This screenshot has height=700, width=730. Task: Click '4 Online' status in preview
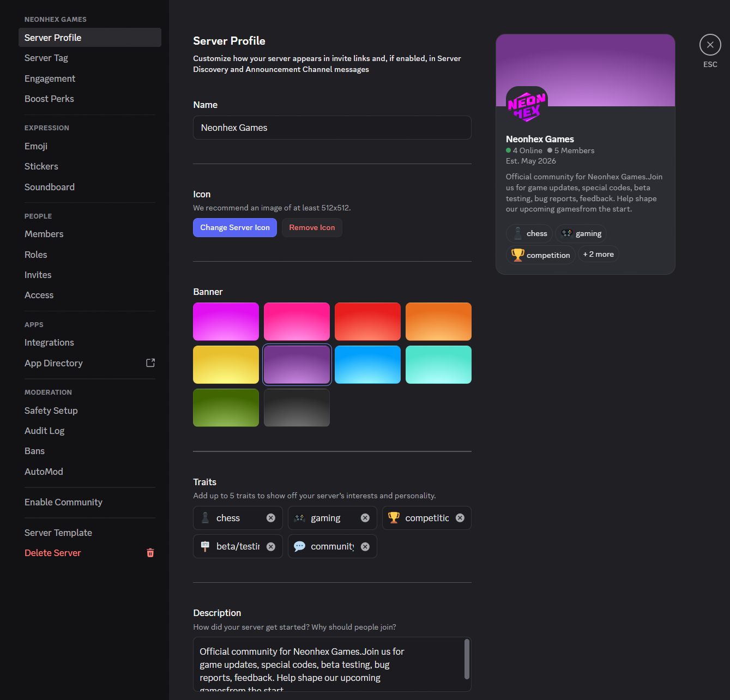(x=524, y=150)
